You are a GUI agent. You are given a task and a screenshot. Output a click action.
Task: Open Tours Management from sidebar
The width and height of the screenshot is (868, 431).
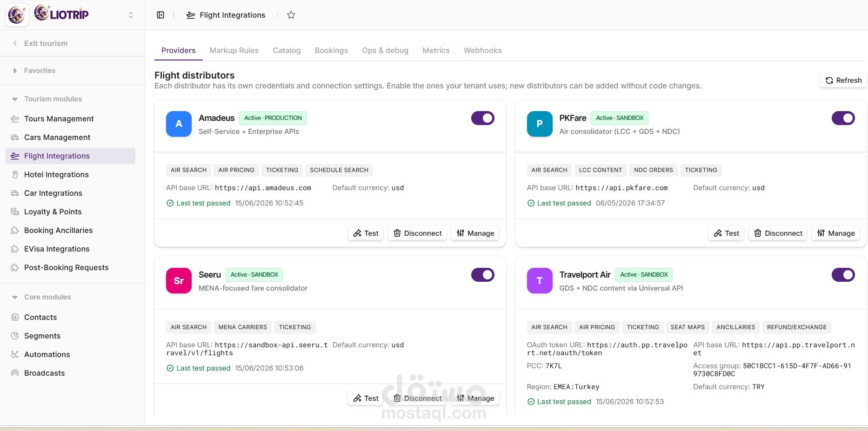70,119
